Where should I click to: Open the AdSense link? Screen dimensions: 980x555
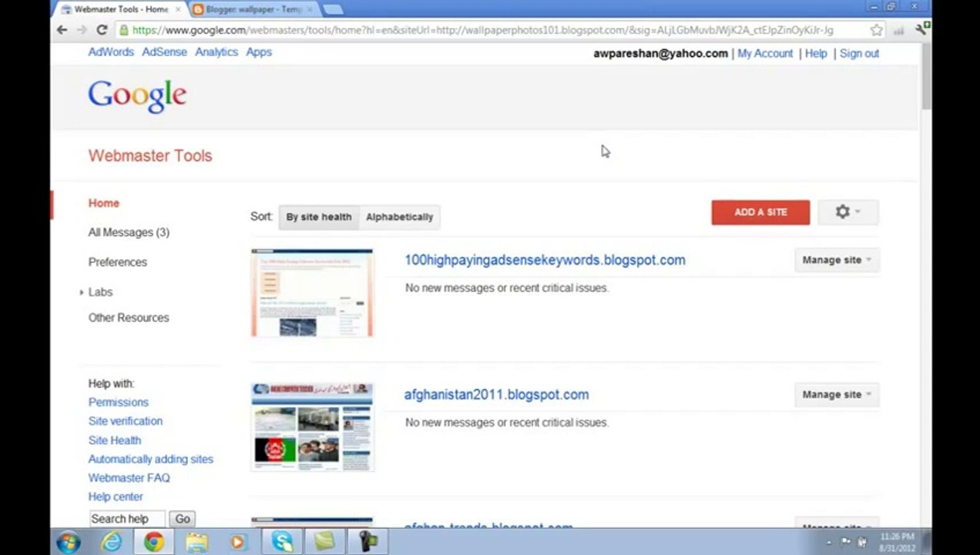[164, 52]
